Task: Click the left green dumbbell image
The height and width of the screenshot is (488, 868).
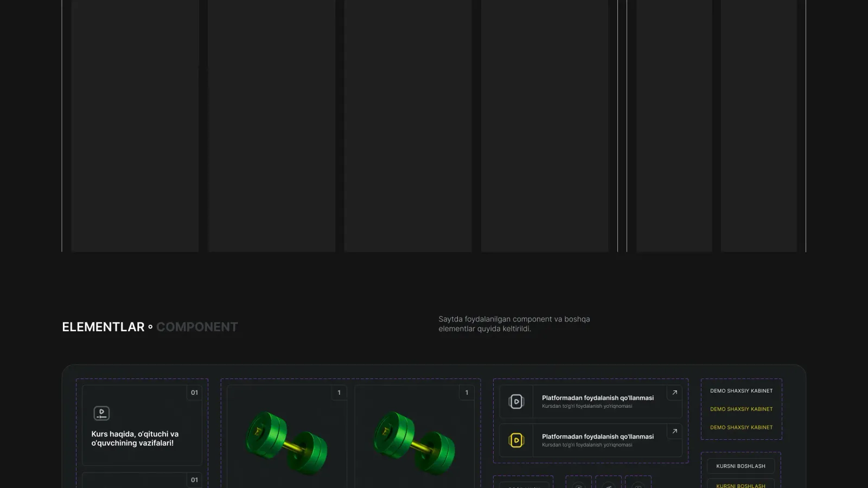Action: [x=287, y=442]
